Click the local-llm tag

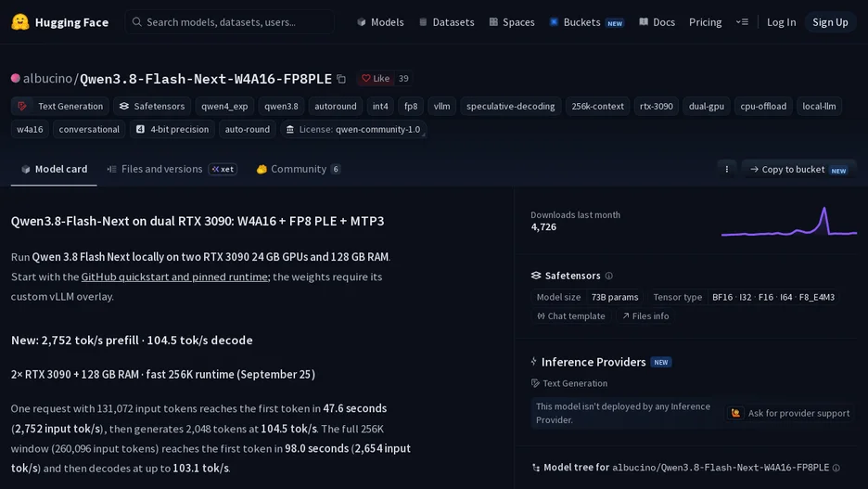(x=819, y=106)
